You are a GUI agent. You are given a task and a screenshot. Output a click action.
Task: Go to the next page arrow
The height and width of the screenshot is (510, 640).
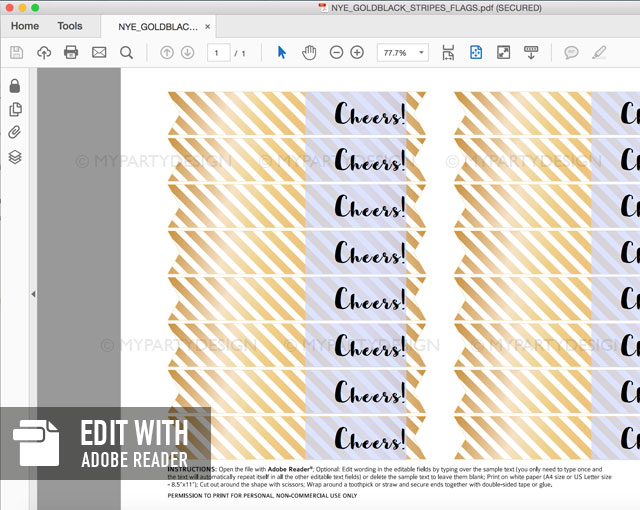pyautogui.click(x=187, y=52)
